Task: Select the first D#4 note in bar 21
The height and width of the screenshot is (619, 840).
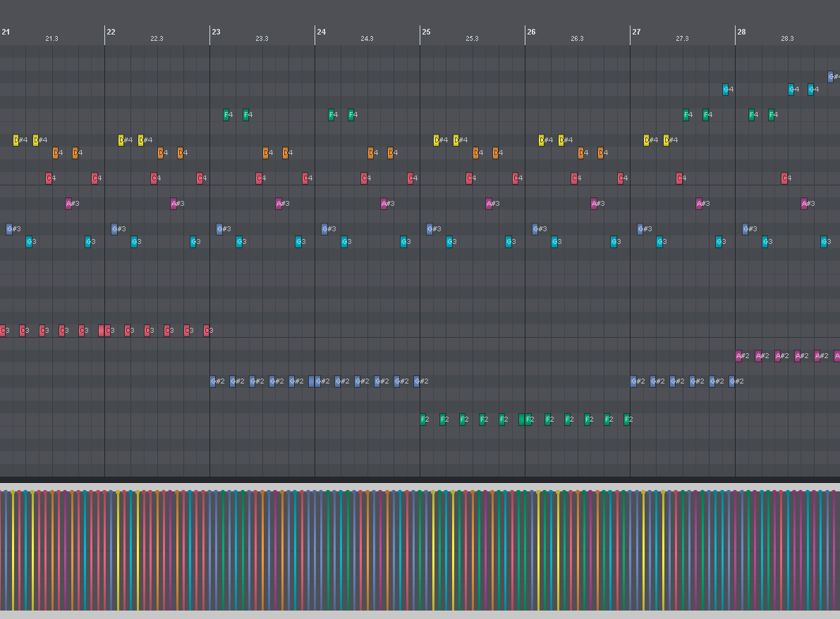Action: point(17,140)
